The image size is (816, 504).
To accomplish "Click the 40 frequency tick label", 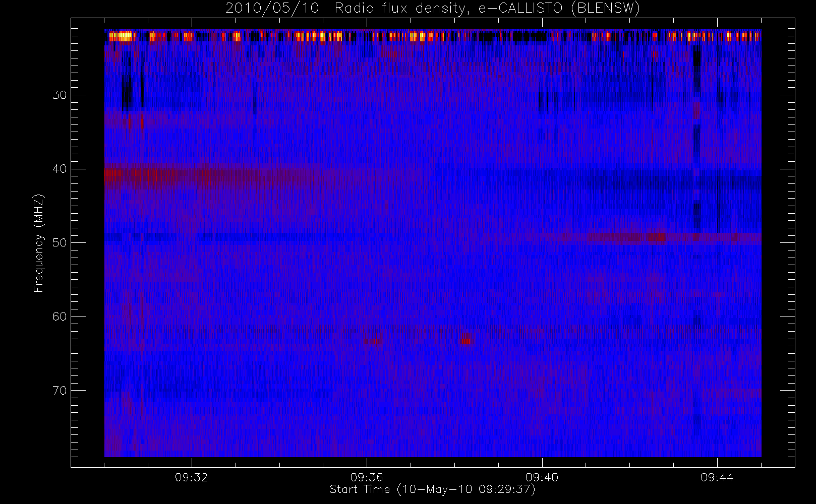I will 60,169.
